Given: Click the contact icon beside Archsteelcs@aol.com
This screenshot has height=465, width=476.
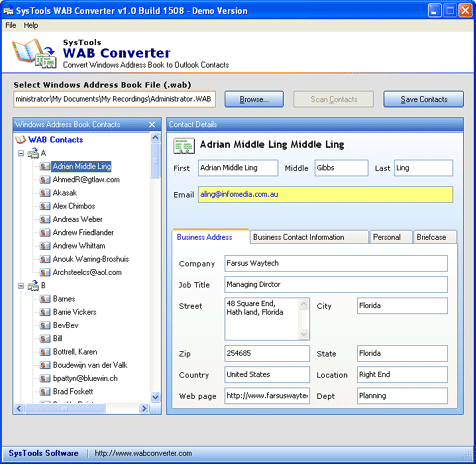Looking at the screenshot, I should click(x=45, y=272).
